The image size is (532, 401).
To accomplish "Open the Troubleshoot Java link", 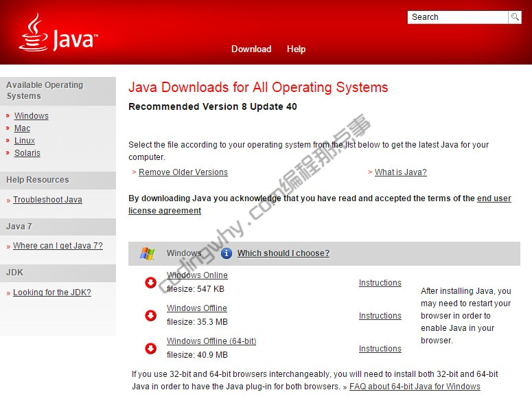I will click(47, 200).
